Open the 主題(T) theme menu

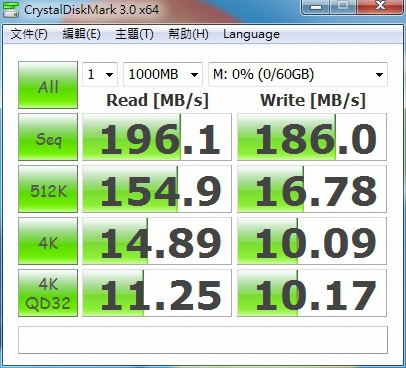coord(134,34)
